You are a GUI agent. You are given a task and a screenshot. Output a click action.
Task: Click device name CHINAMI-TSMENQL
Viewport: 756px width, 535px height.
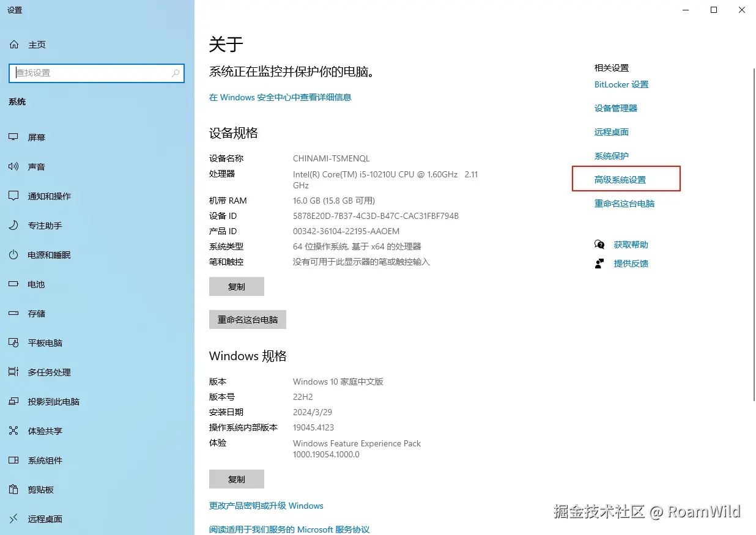pyautogui.click(x=332, y=158)
